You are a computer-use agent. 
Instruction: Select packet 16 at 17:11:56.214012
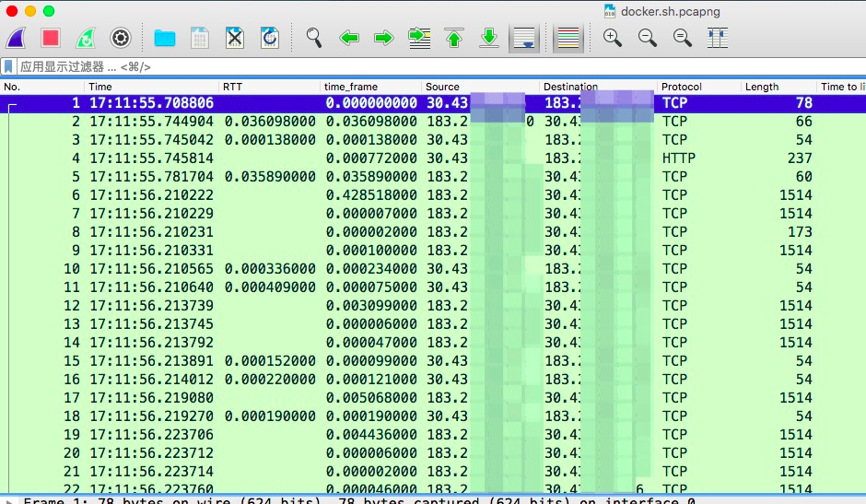pos(433,379)
